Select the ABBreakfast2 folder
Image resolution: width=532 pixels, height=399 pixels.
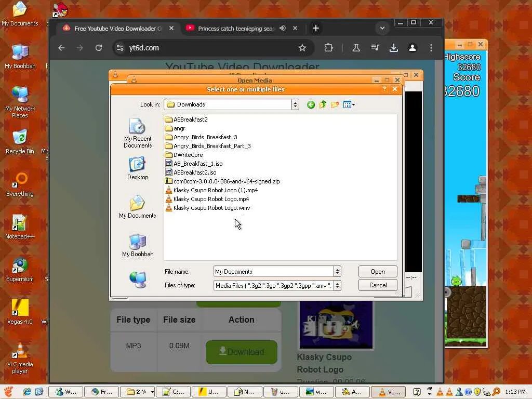pyautogui.click(x=187, y=119)
